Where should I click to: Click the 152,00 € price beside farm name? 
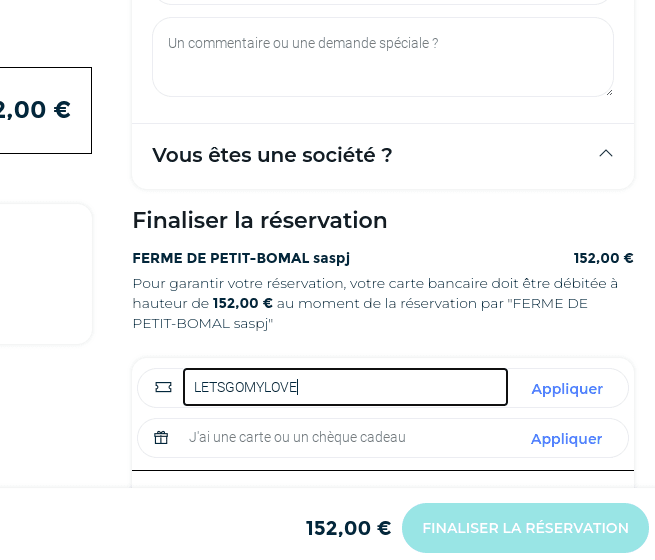click(603, 258)
